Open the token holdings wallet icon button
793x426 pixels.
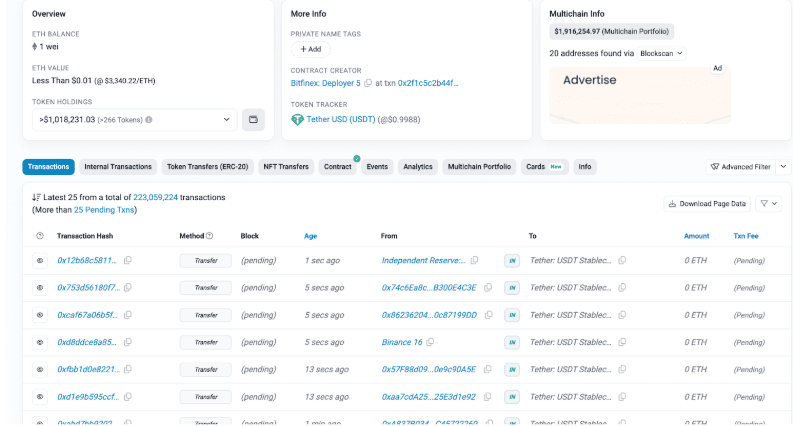point(253,120)
